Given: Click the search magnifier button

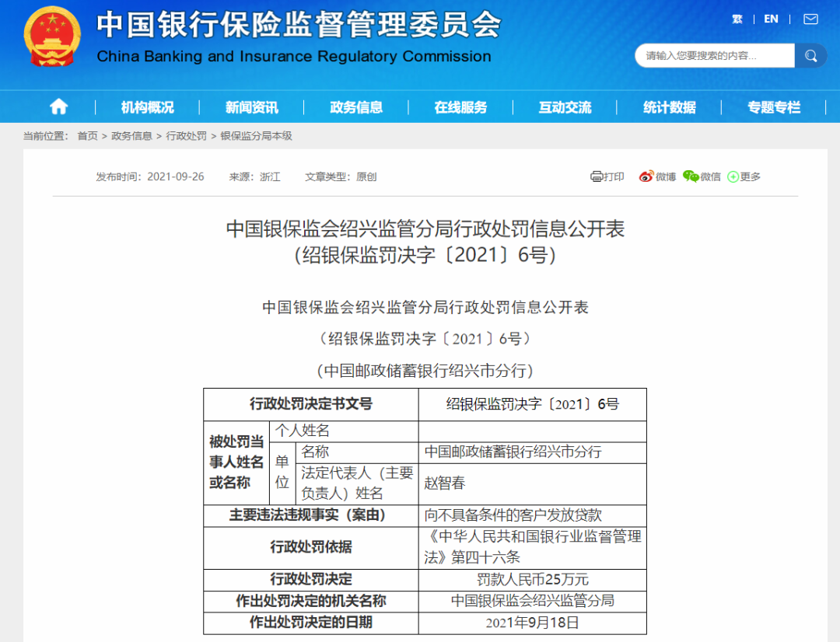Looking at the screenshot, I should click(810, 56).
